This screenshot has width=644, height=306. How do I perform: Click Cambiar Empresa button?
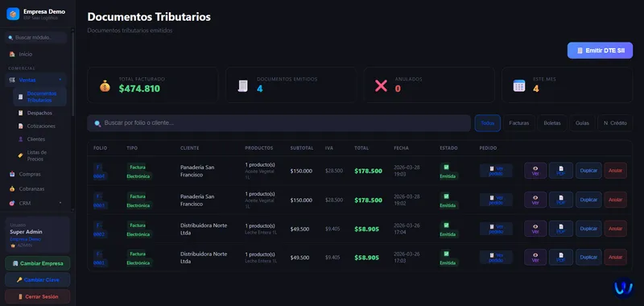pyautogui.click(x=37, y=263)
